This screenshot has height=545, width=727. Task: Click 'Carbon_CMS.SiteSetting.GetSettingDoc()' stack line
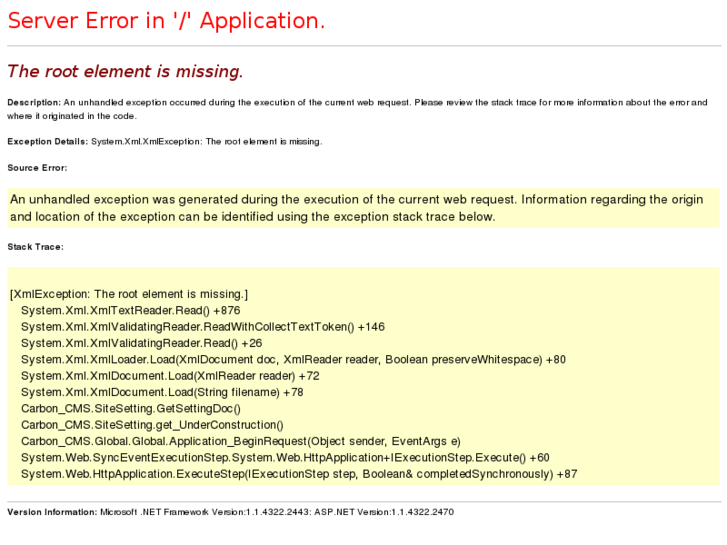131,409
